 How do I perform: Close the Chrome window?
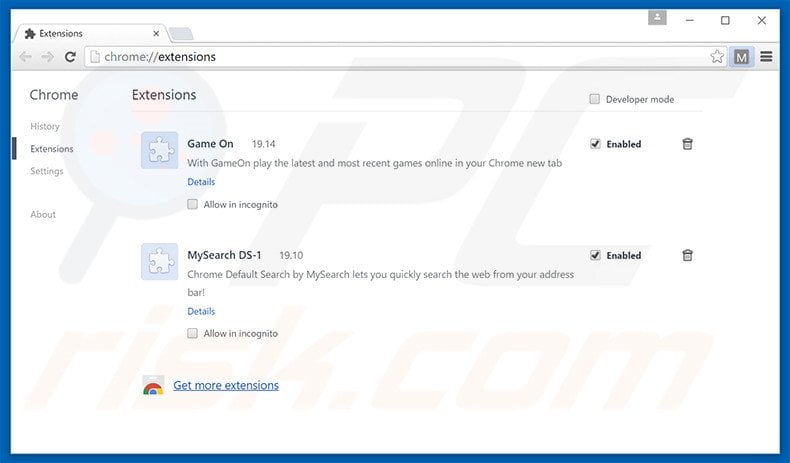762,20
